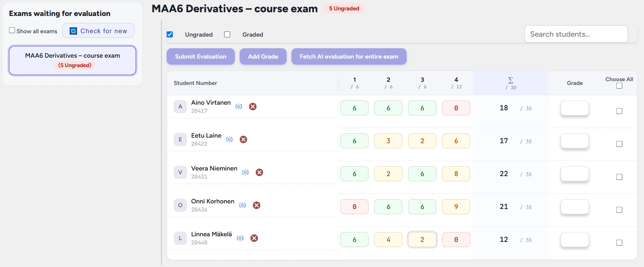Open Veera Nieminen's question 4 score 8

point(456,174)
